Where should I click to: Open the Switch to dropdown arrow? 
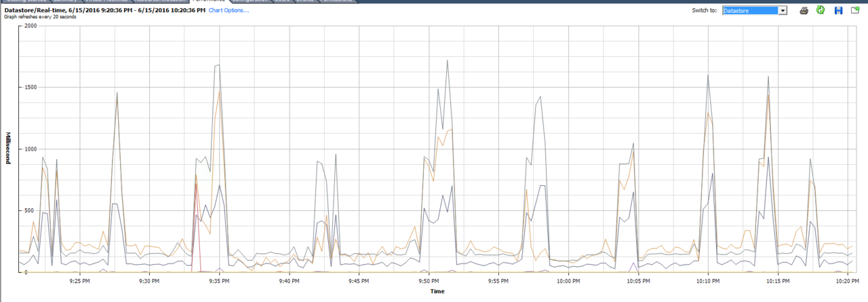(x=783, y=10)
